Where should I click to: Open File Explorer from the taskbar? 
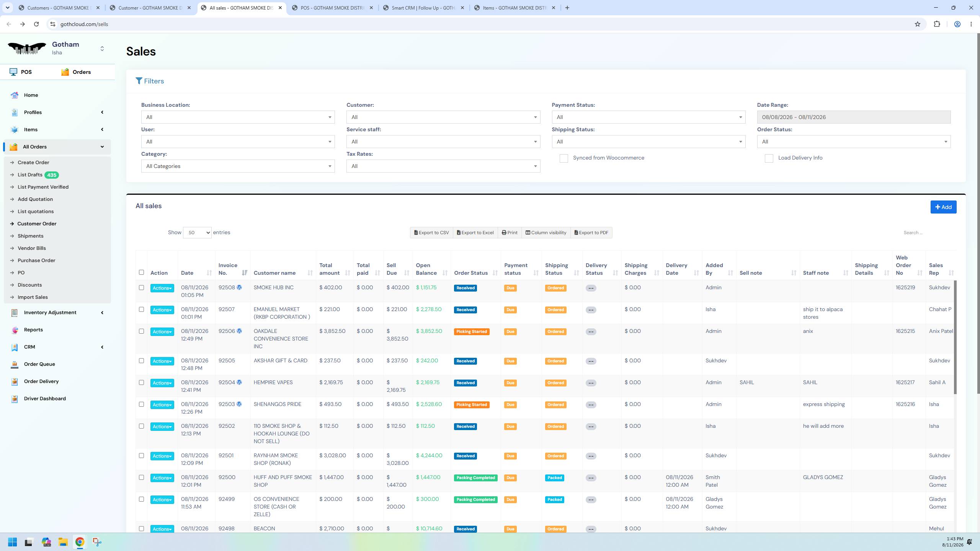[63, 542]
